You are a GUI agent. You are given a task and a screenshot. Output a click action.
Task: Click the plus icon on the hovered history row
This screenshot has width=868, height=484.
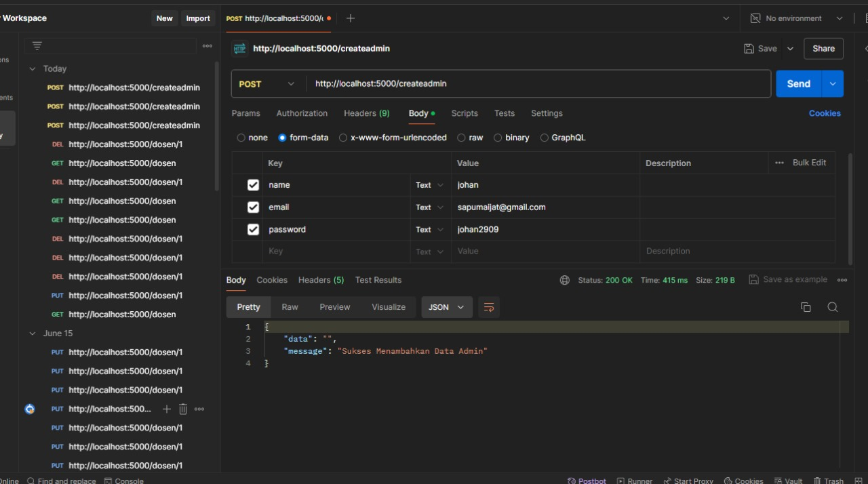[x=167, y=409]
